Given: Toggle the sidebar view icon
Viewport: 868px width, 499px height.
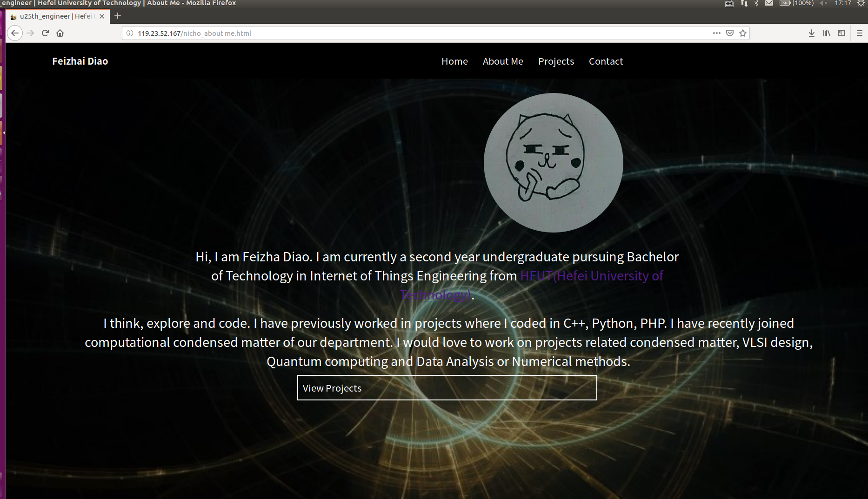Looking at the screenshot, I should point(841,33).
